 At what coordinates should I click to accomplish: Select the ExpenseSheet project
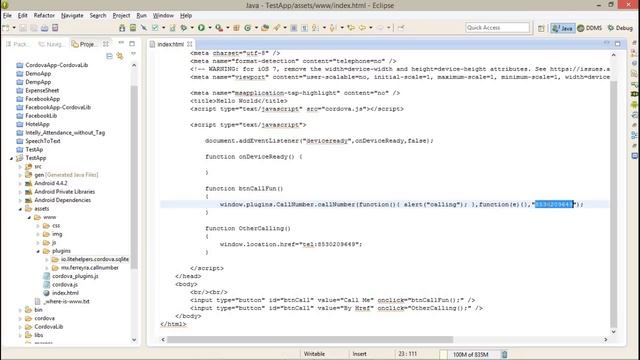click(42, 91)
